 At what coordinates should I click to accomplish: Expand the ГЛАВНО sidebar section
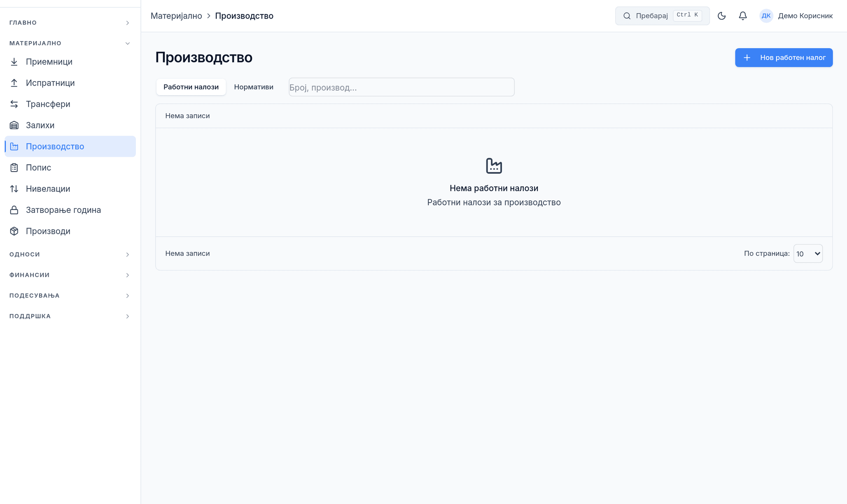(x=70, y=23)
